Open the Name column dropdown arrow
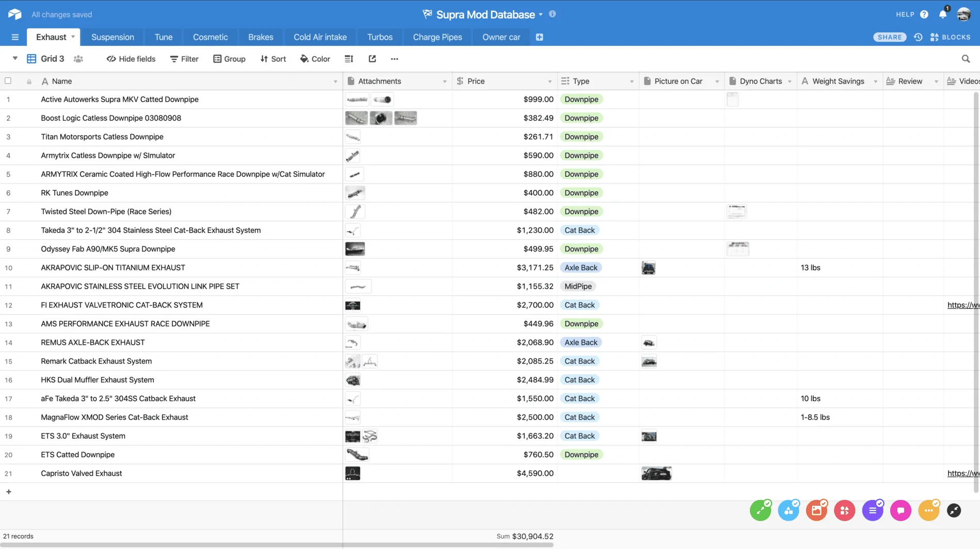980x549 pixels. [x=335, y=81]
